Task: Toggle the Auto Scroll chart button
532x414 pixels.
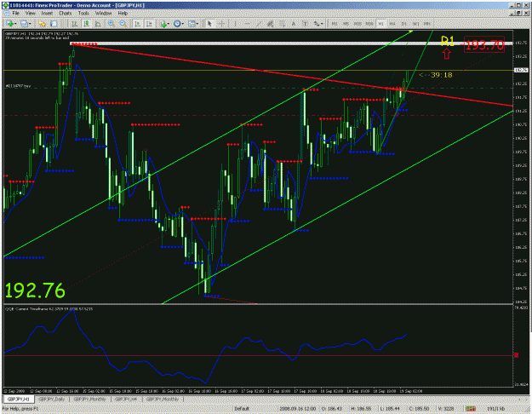Action: point(137,24)
